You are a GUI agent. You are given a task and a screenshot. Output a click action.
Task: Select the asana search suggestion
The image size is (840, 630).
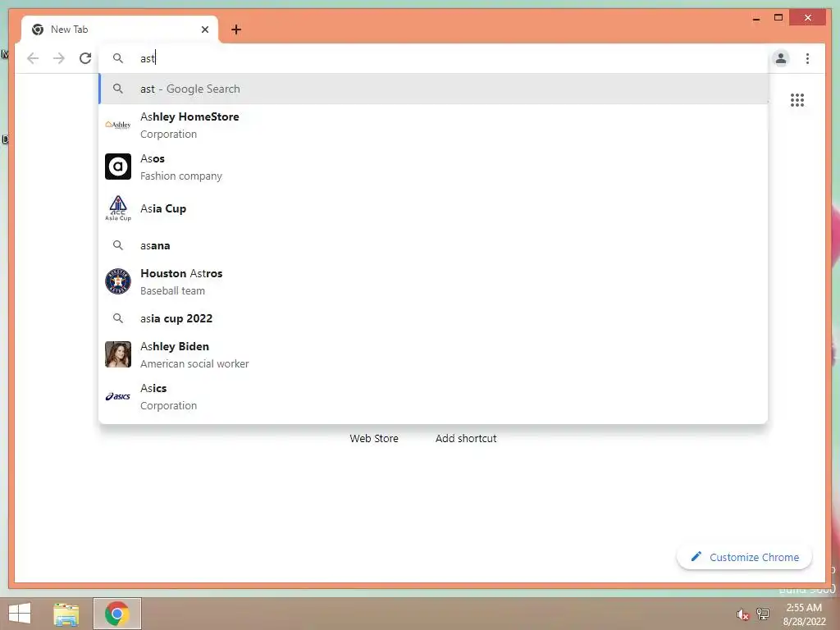coord(433,245)
